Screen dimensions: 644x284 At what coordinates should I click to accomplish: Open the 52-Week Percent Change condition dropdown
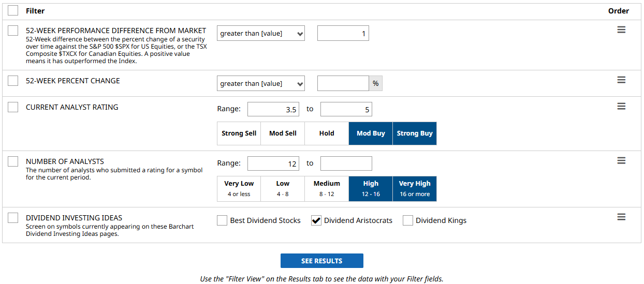[261, 84]
